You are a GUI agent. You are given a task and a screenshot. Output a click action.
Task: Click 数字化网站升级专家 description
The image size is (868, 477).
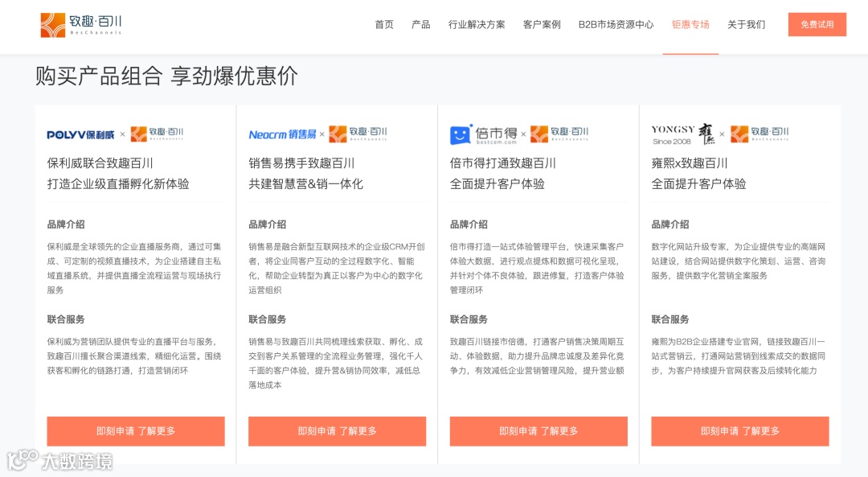coord(739,261)
